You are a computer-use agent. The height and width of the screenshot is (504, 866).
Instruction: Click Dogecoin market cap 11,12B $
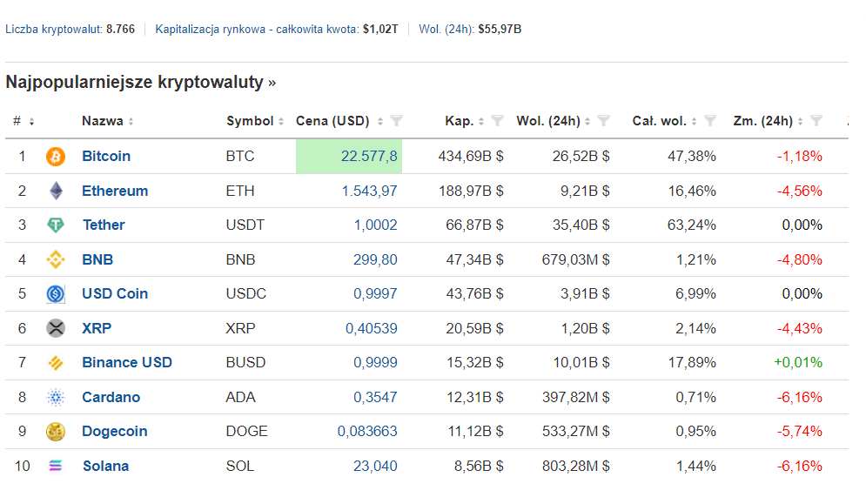[x=475, y=431]
